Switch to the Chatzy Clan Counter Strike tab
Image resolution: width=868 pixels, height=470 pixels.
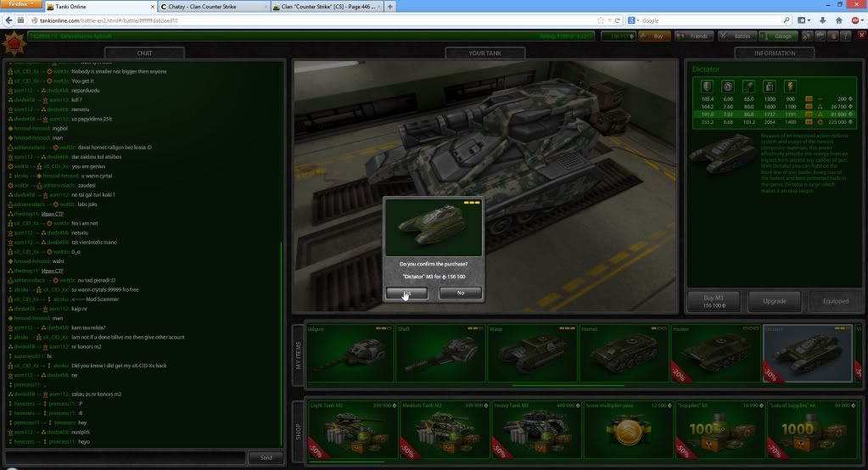(212, 7)
